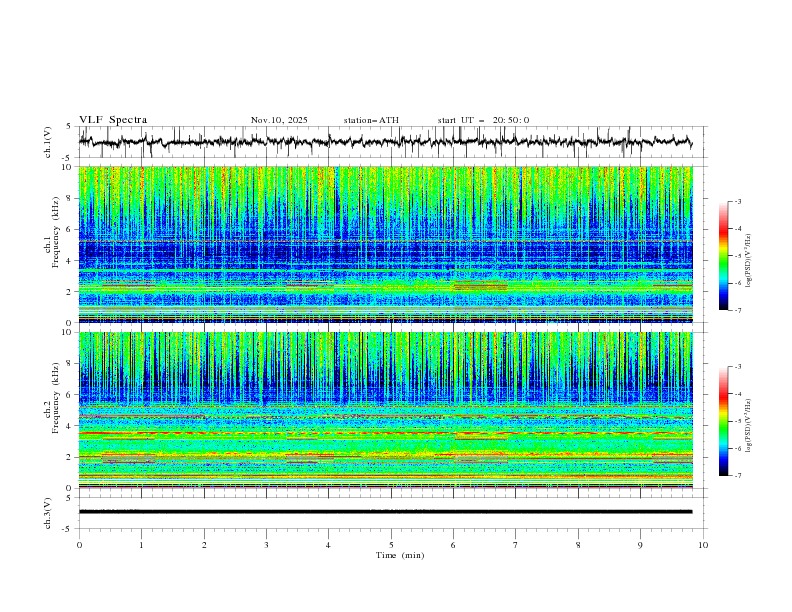Click the ch.2 spectrogram panel

coord(385,410)
